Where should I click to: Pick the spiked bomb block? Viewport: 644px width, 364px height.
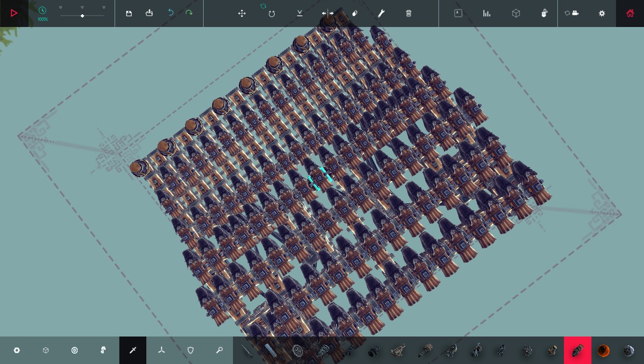(527, 351)
